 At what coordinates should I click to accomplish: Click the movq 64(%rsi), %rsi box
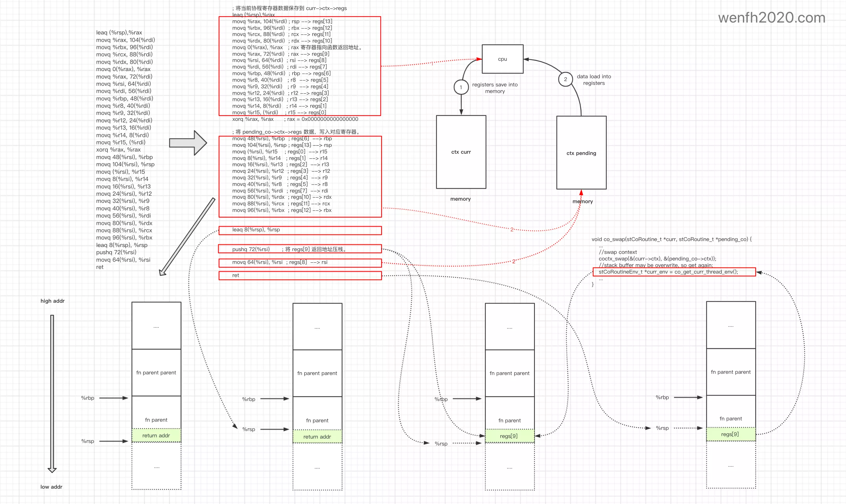300,263
